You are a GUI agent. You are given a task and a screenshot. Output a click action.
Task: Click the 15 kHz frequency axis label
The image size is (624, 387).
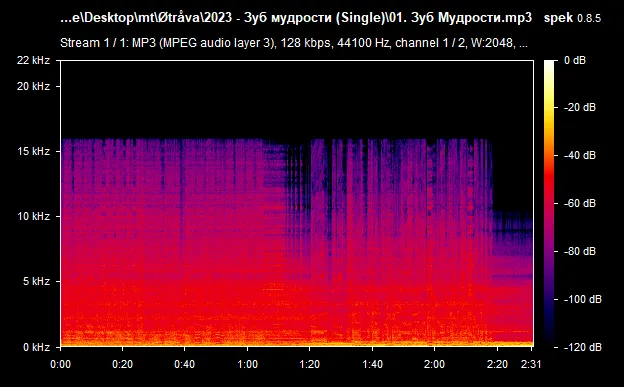[33, 151]
